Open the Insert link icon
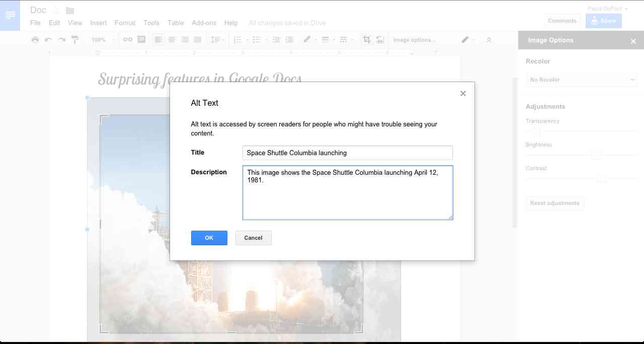This screenshot has width=644, height=344. pyautogui.click(x=127, y=39)
